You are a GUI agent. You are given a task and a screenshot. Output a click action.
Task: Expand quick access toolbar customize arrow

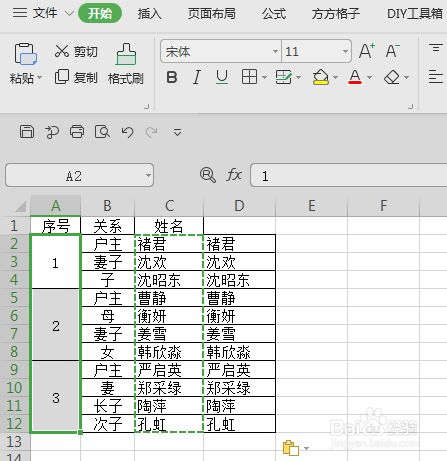(x=177, y=133)
